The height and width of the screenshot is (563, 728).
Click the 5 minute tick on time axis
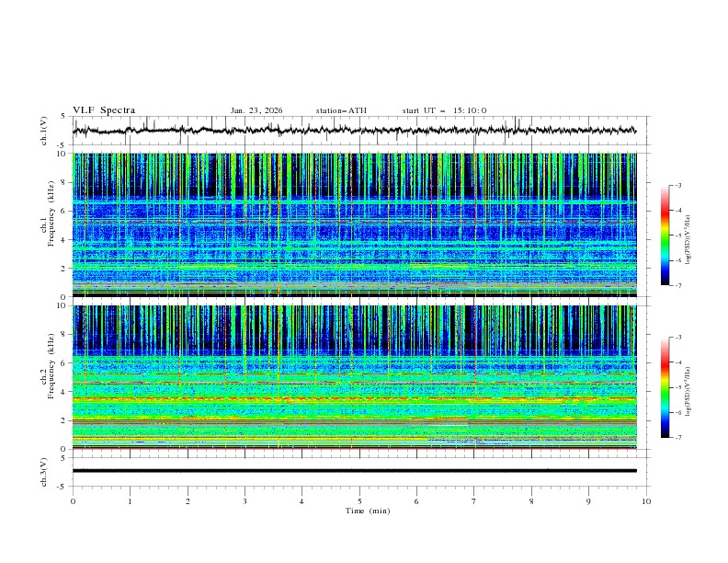pos(359,501)
